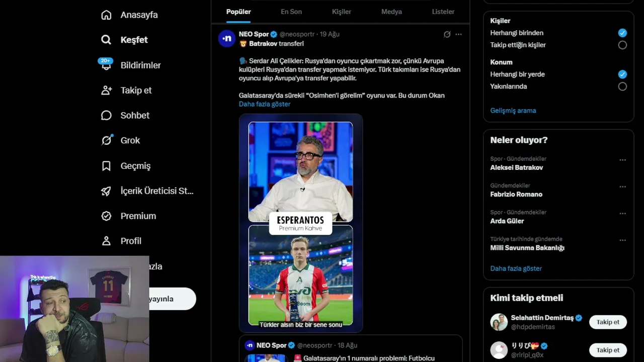
Task: Click Daha fazla göster under trends
Action: pyautogui.click(x=516, y=268)
